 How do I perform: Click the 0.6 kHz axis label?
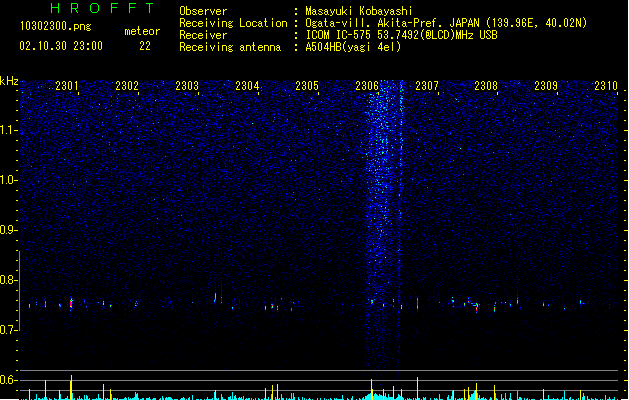tap(8, 380)
